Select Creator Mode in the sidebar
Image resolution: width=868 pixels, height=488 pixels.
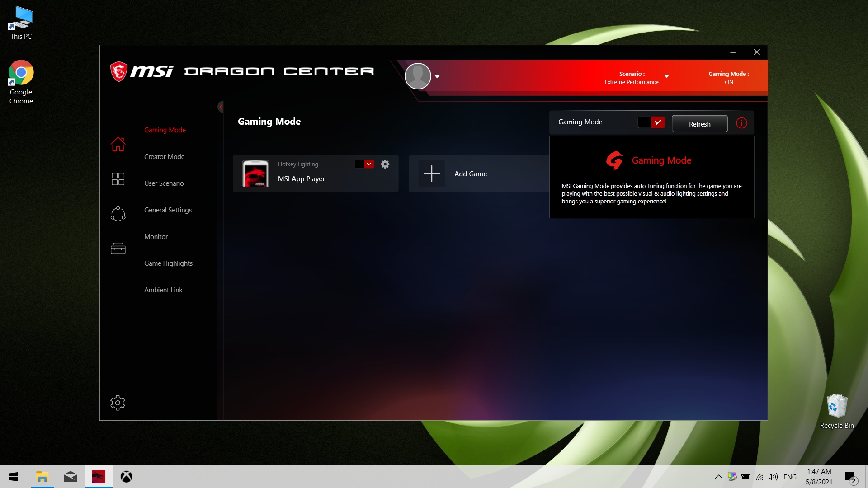coord(164,156)
